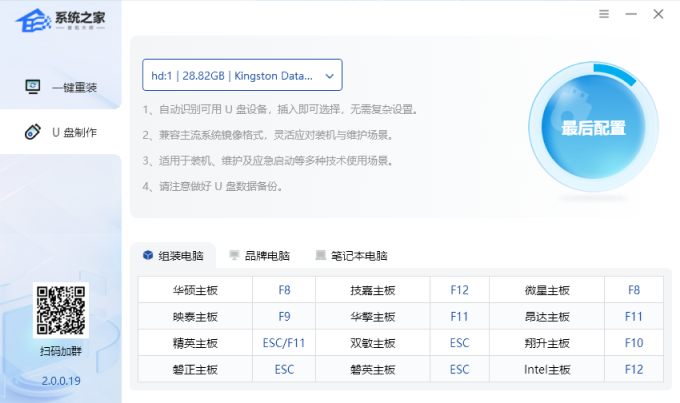Click the blue progress ring arc
This screenshot has height=403, width=680.
pyautogui.click(x=615, y=73)
